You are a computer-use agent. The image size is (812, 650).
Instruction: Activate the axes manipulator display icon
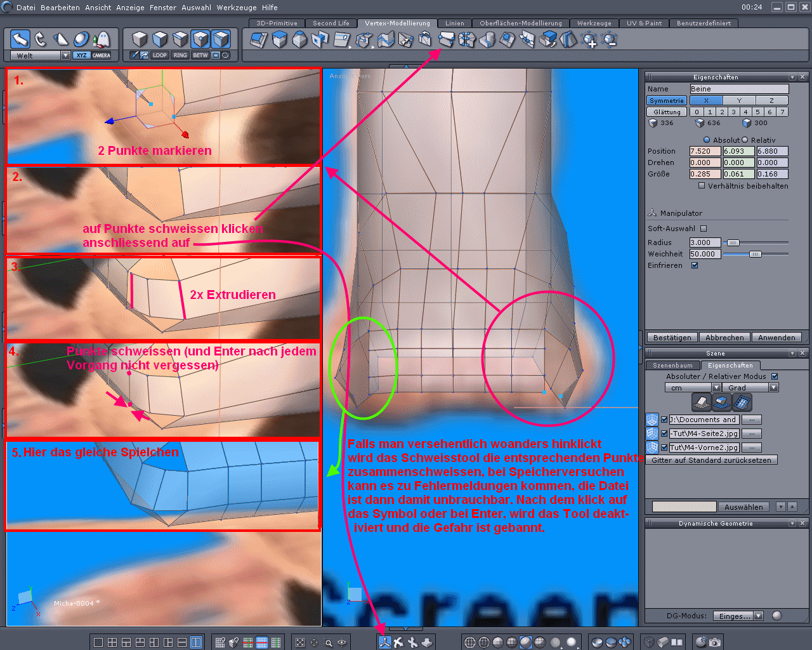384,642
